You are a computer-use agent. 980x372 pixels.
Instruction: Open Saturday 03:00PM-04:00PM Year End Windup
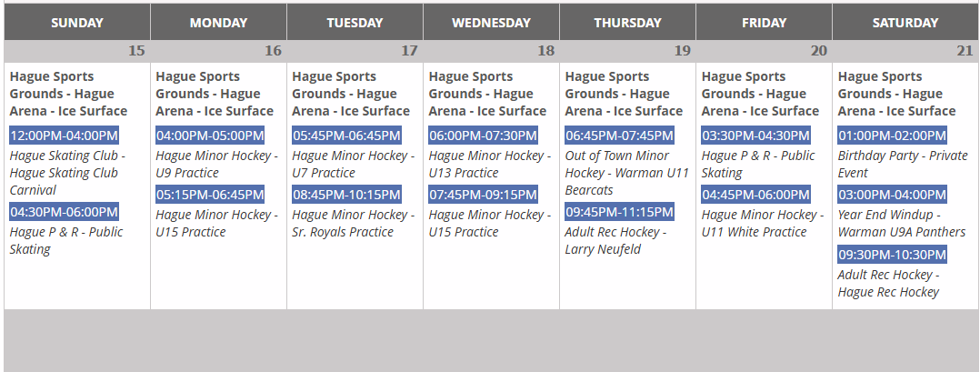click(892, 195)
